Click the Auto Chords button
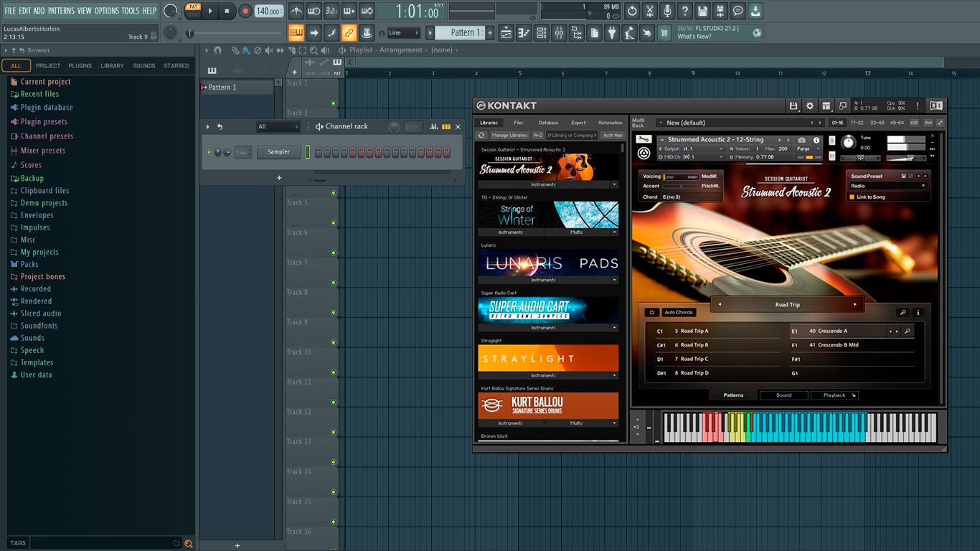980x551 pixels. pos(678,312)
